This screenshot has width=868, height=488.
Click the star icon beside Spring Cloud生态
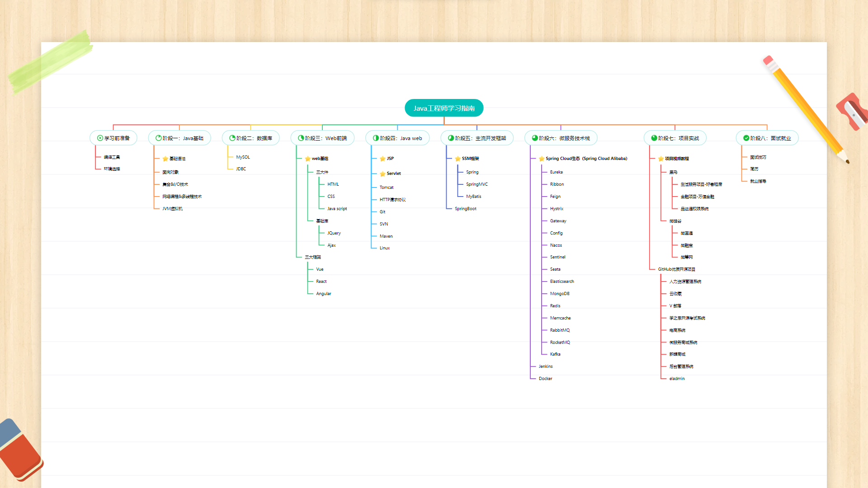point(541,159)
